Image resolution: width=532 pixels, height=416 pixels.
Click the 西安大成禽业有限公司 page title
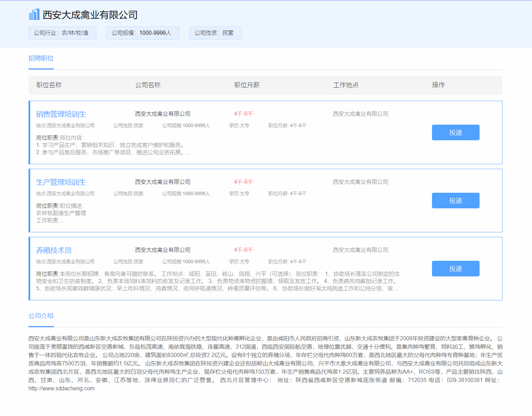pyautogui.click(x=90, y=15)
